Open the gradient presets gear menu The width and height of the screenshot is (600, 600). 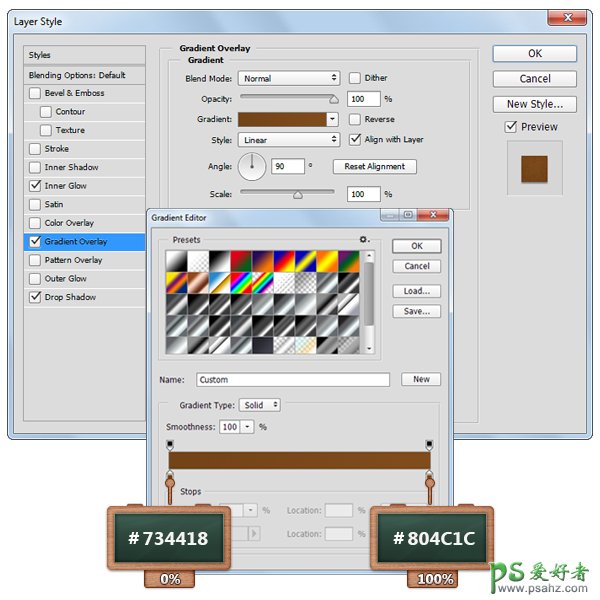pos(365,240)
